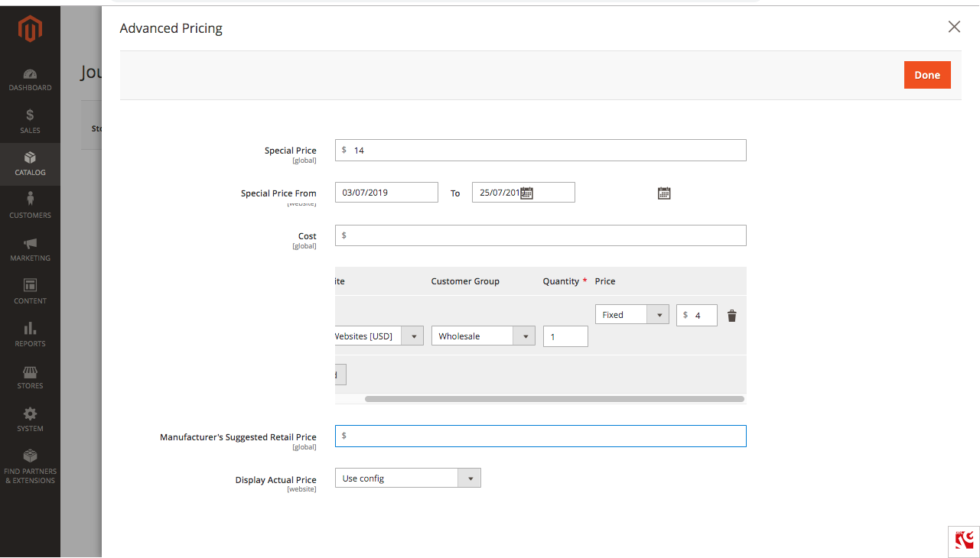
Task: Click the Advanced Pricing title
Action: (171, 28)
